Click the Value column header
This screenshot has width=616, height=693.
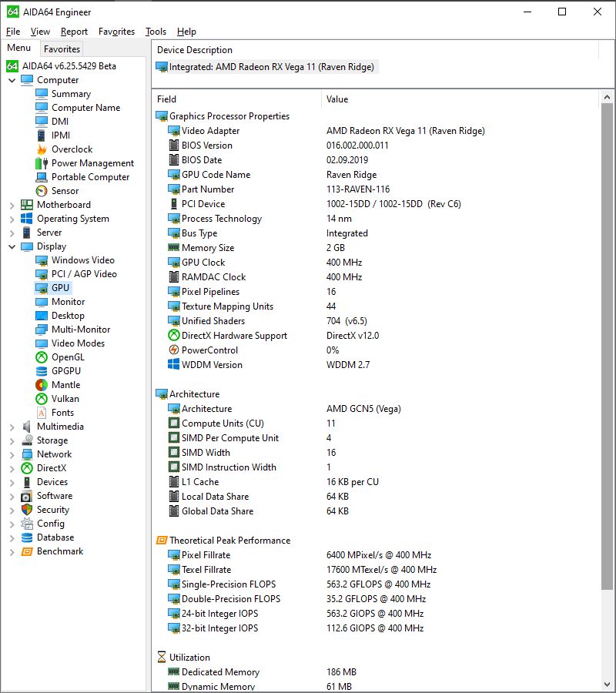pos(460,99)
